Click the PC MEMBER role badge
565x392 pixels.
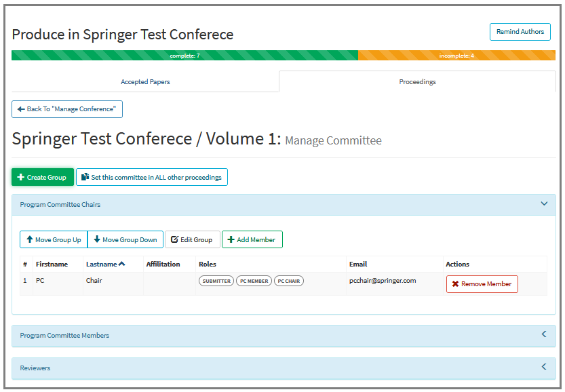254,281
